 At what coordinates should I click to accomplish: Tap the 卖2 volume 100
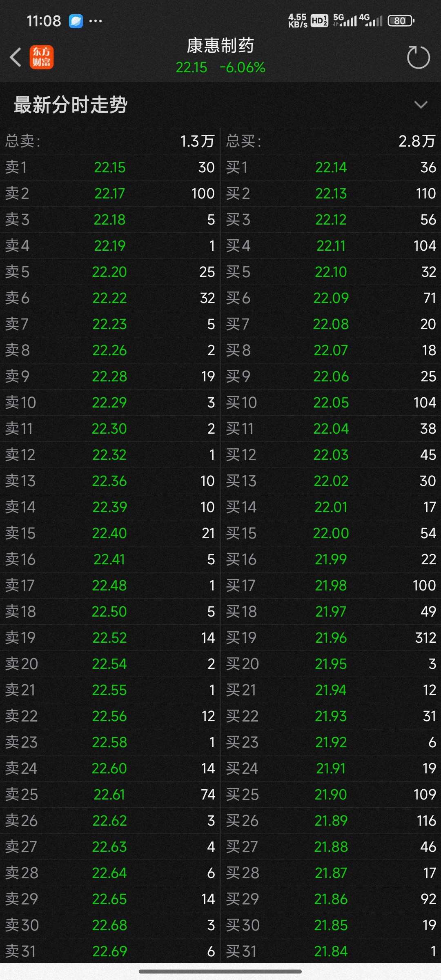click(203, 194)
